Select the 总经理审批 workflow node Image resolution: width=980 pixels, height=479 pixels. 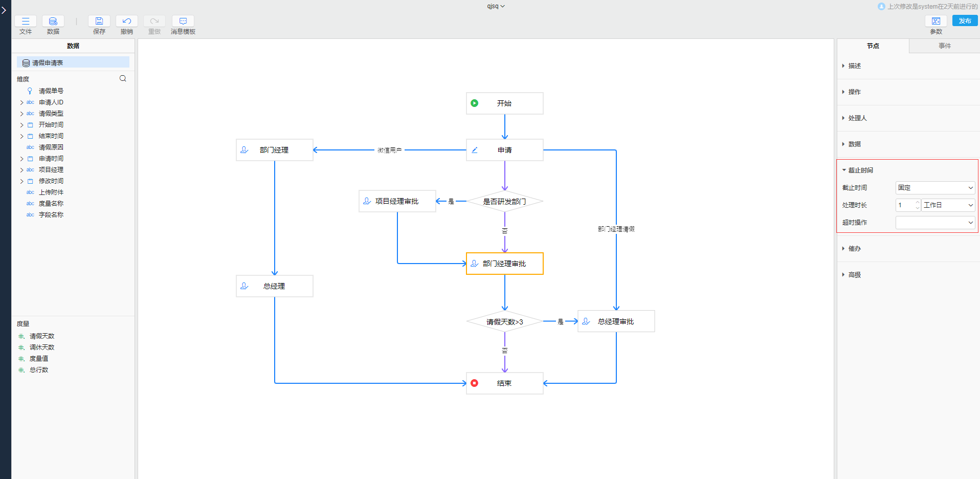(x=616, y=321)
